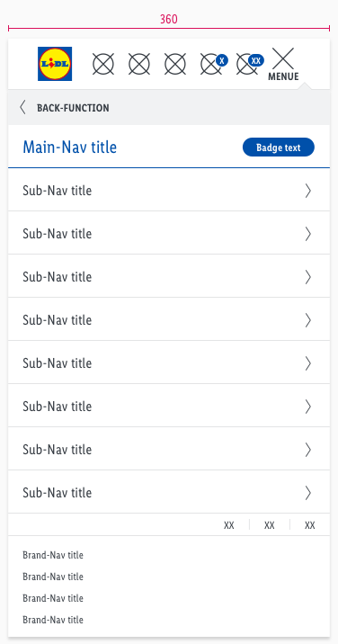The image size is (338, 644).
Task: Expand the third Sub-Nav title chevron
Action: point(308,277)
